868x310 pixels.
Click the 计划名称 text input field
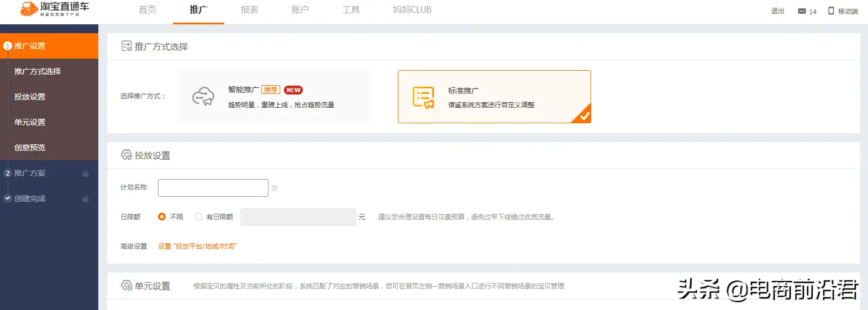click(x=213, y=188)
